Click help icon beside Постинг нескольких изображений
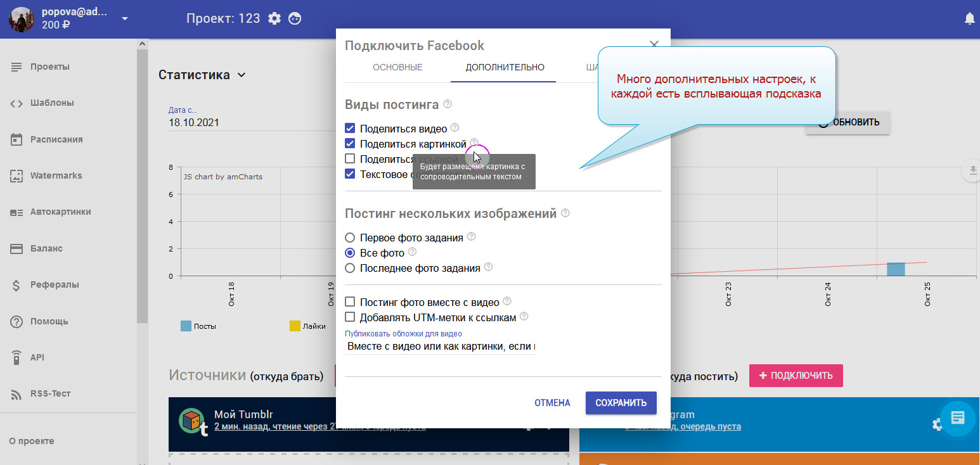This screenshot has height=465, width=980. [565, 213]
